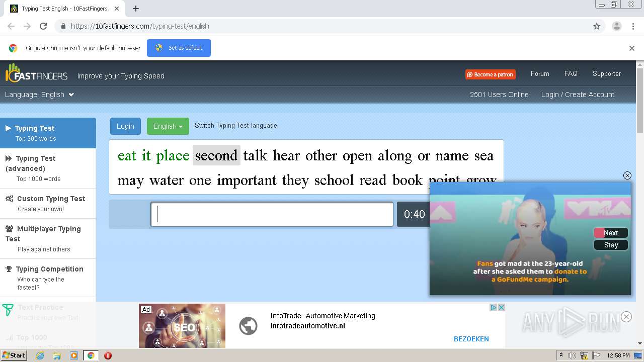644x362 pixels.
Task: Click the Chrome taskbar icon
Action: pos(91,355)
